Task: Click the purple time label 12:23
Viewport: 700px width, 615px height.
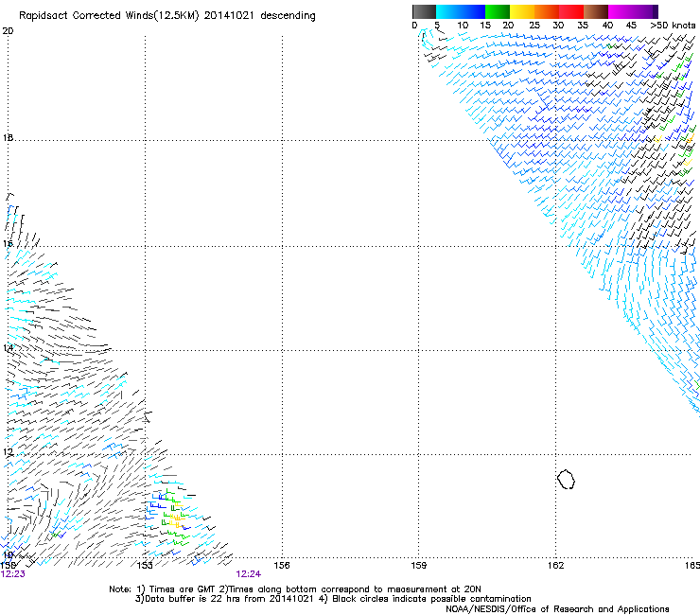Action: point(13,574)
